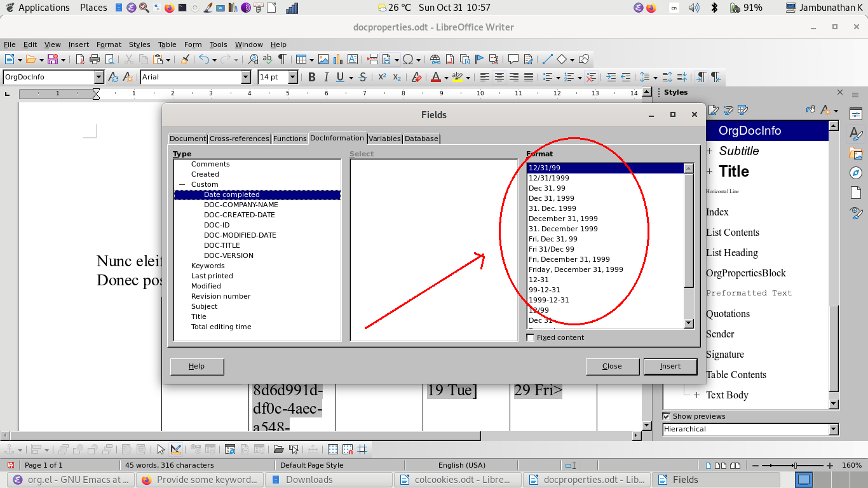The image size is (868, 488).
Task: Open Find and Replace from toolbar
Action: (x=253, y=60)
